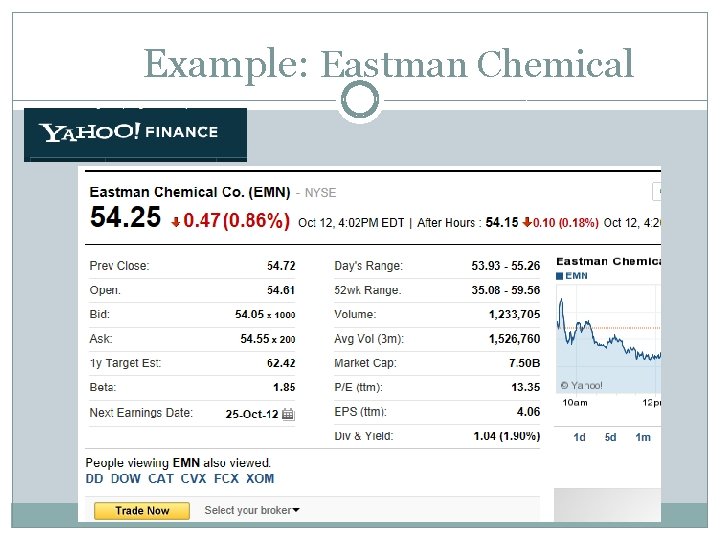Click the Eastman Chemical Co. (EMN) heading
The width and height of the screenshot is (720, 540).
click(x=190, y=192)
